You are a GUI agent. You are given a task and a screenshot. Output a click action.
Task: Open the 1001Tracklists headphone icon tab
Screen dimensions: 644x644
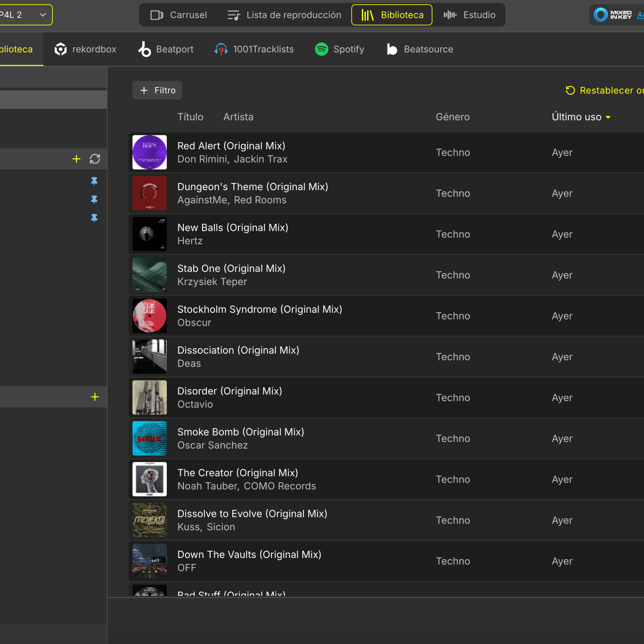click(221, 49)
